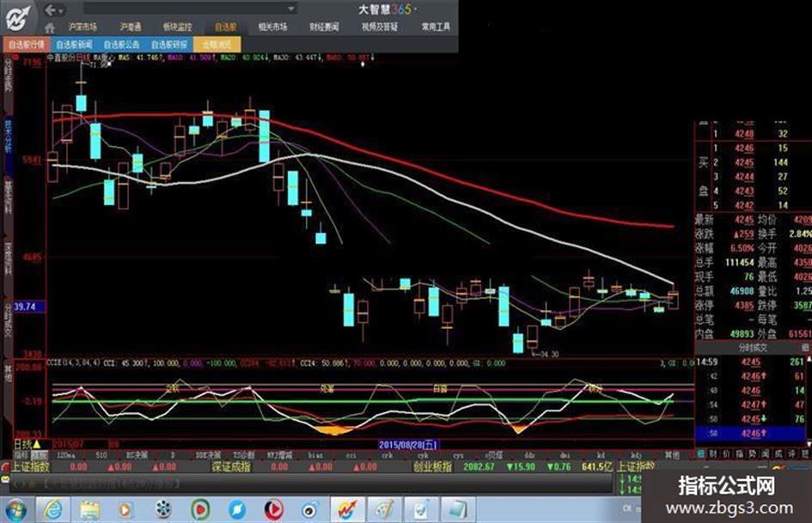Select 技术分析 in the left sidebar

pyautogui.click(x=8, y=137)
